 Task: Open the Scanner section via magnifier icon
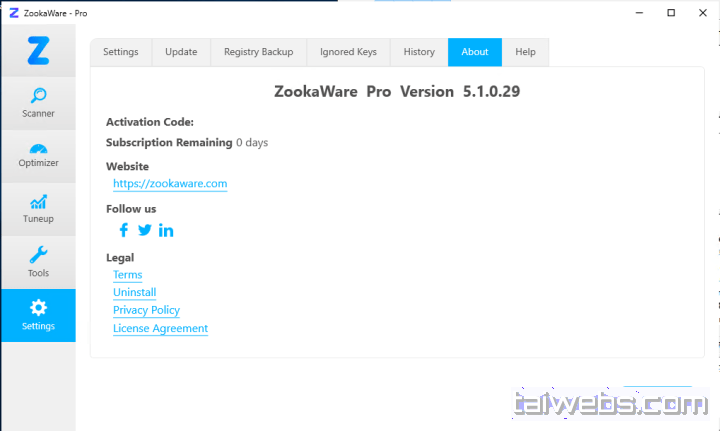[39, 95]
